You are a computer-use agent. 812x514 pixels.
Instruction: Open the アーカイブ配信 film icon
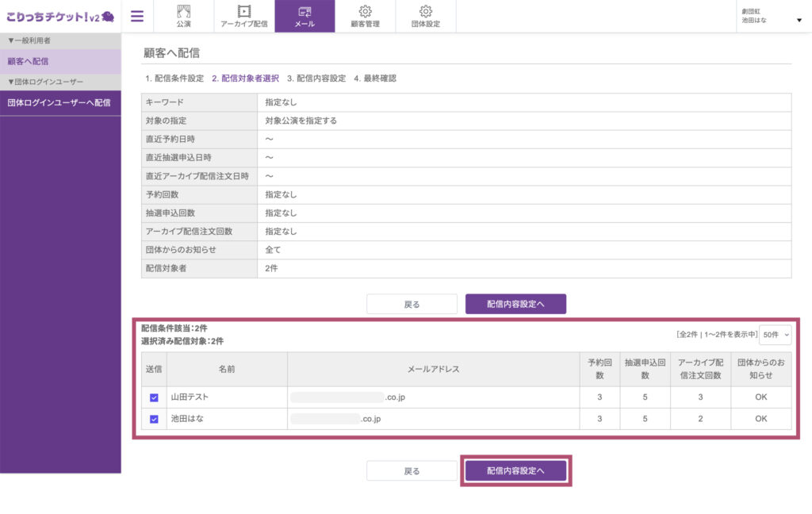[244, 11]
